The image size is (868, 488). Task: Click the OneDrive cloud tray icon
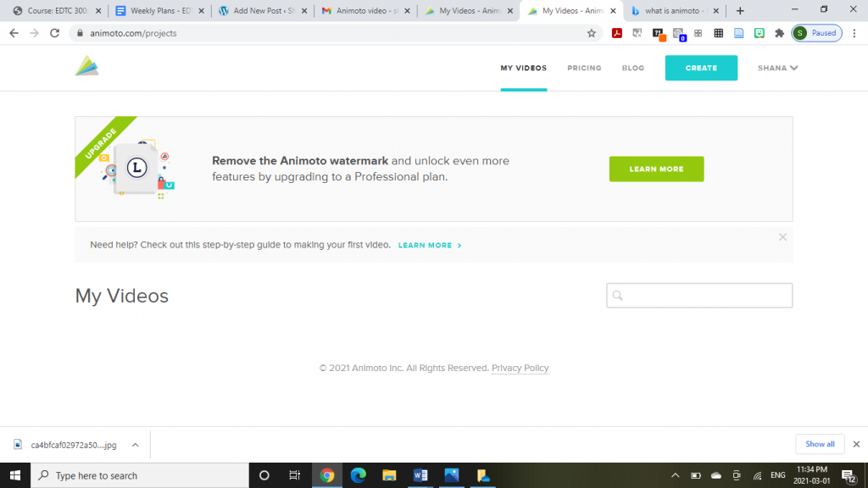click(x=716, y=475)
